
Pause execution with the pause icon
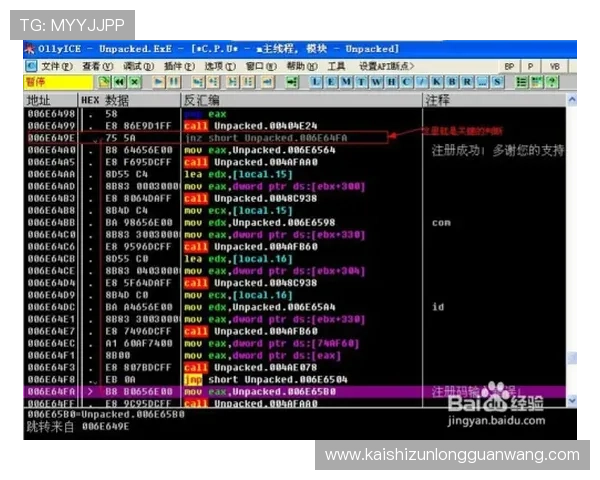(174, 82)
